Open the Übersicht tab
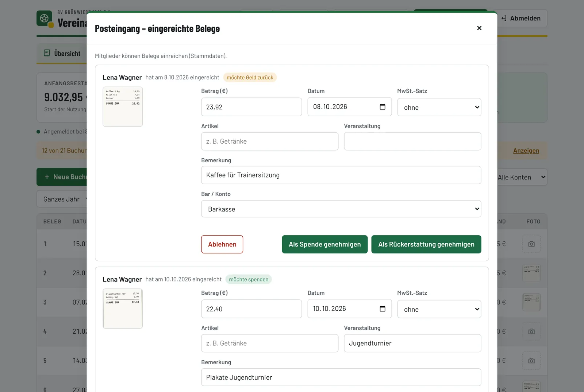The image size is (584, 392). click(x=62, y=53)
